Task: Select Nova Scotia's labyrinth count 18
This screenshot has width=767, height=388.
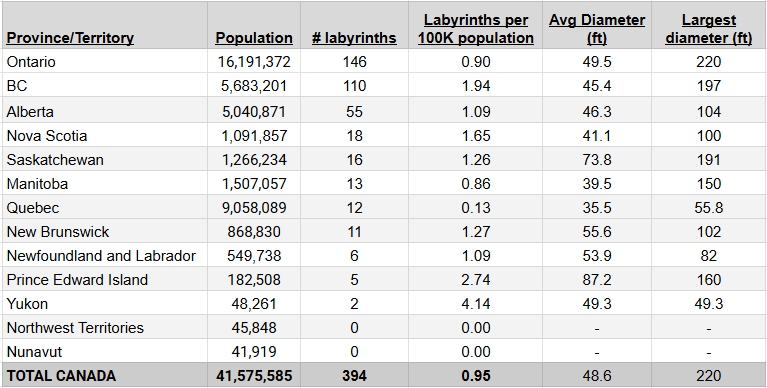Action: coord(354,136)
